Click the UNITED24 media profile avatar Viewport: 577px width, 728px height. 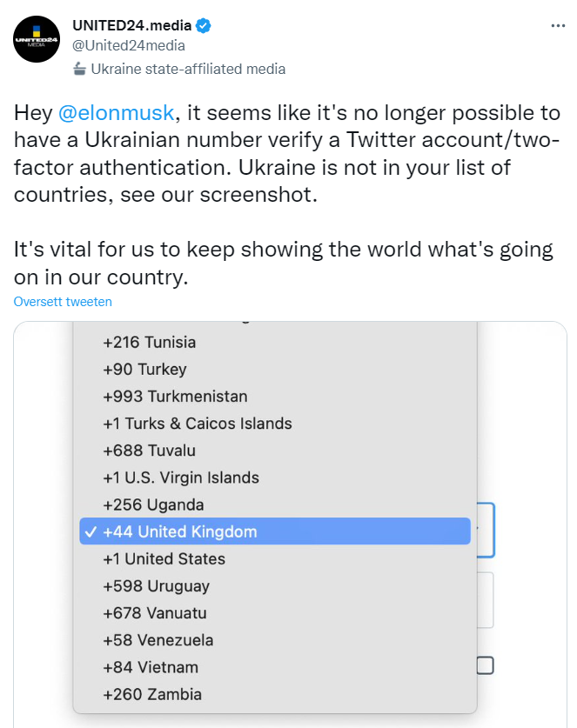(x=37, y=39)
